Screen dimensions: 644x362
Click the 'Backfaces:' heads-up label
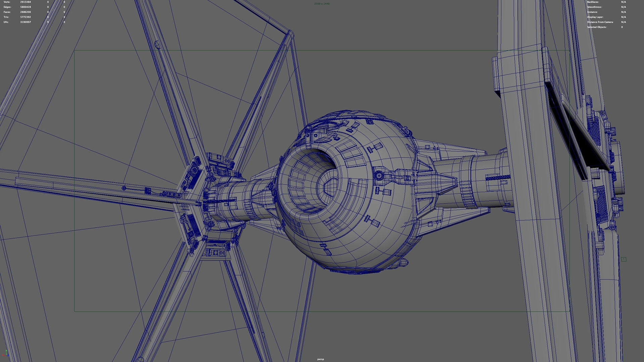pos(593,2)
